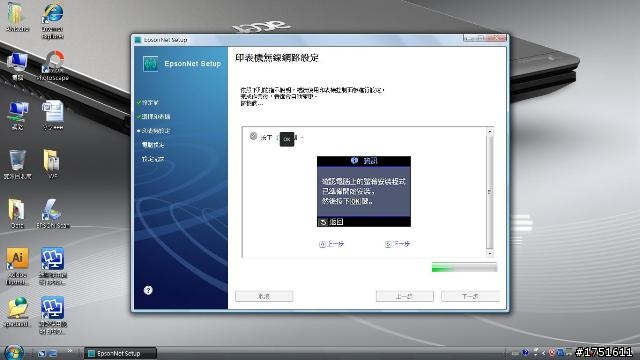Click the OK key icon in the instruction step
Viewport: 640px width, 360px height.
click(287, 139)
